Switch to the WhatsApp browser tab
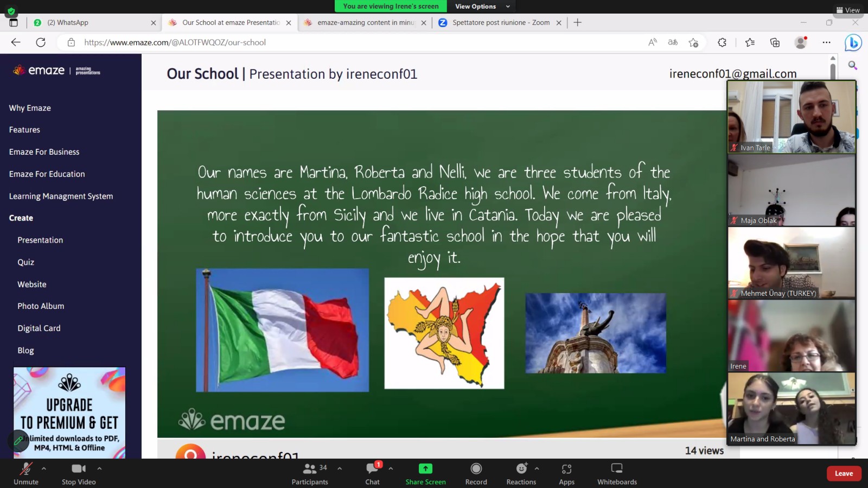The height and width of the screenshot is (488, 868). (92, 23)
